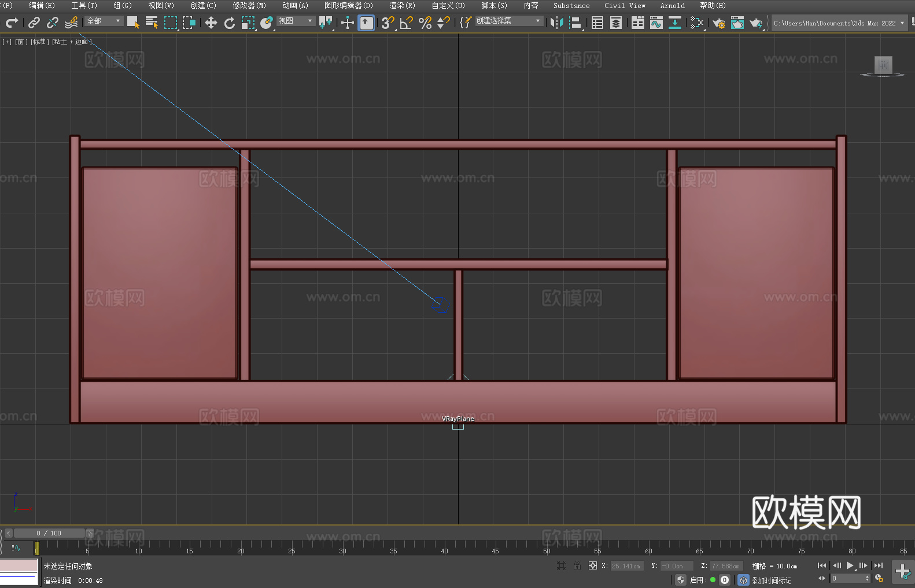
Task: Open viewport [粘土 + 边面] shading menu
Action: click(72, 42)
